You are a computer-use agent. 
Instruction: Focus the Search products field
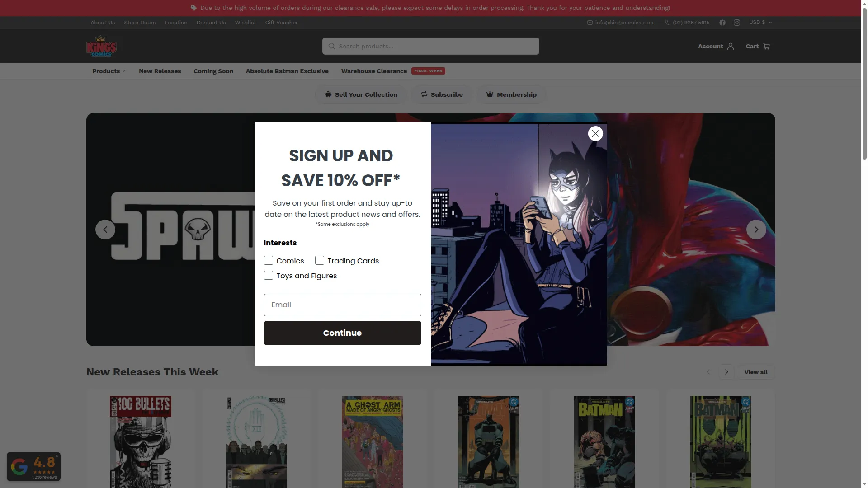click(x=430, y=46)
